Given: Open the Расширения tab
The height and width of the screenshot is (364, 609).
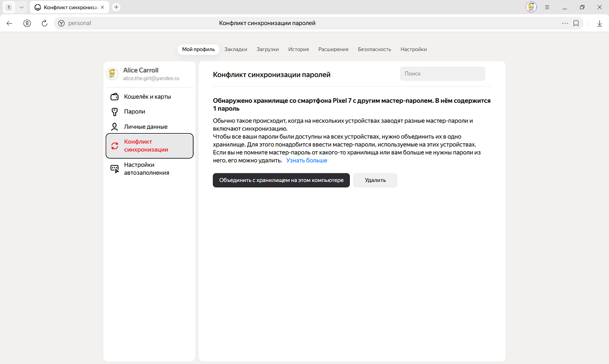Looking at the screenshot, I should click(x=333, y=49).
